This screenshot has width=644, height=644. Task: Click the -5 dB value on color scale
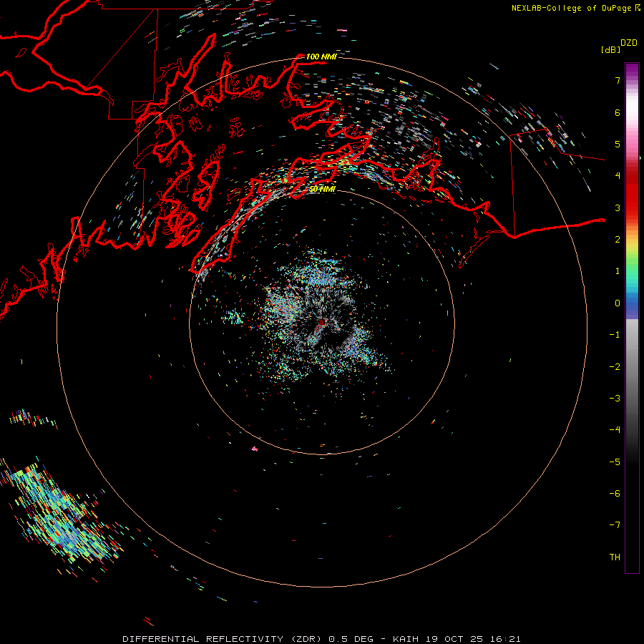click(615, 462)
